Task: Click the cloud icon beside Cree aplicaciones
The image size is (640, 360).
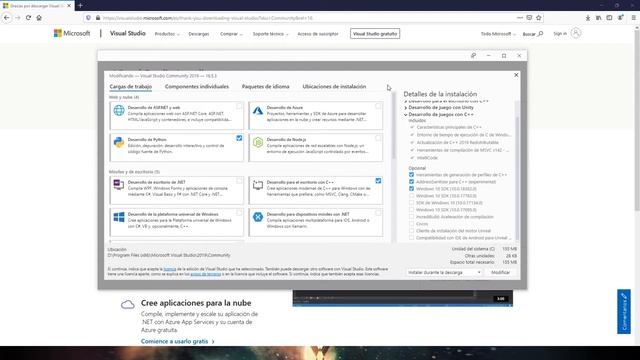Action: (x=128, y=304)
